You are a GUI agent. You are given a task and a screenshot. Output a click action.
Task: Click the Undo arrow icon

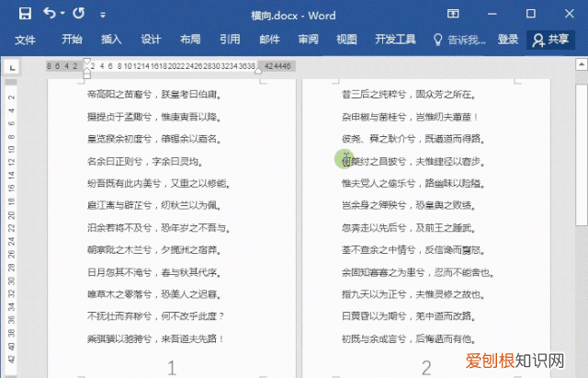50,14
